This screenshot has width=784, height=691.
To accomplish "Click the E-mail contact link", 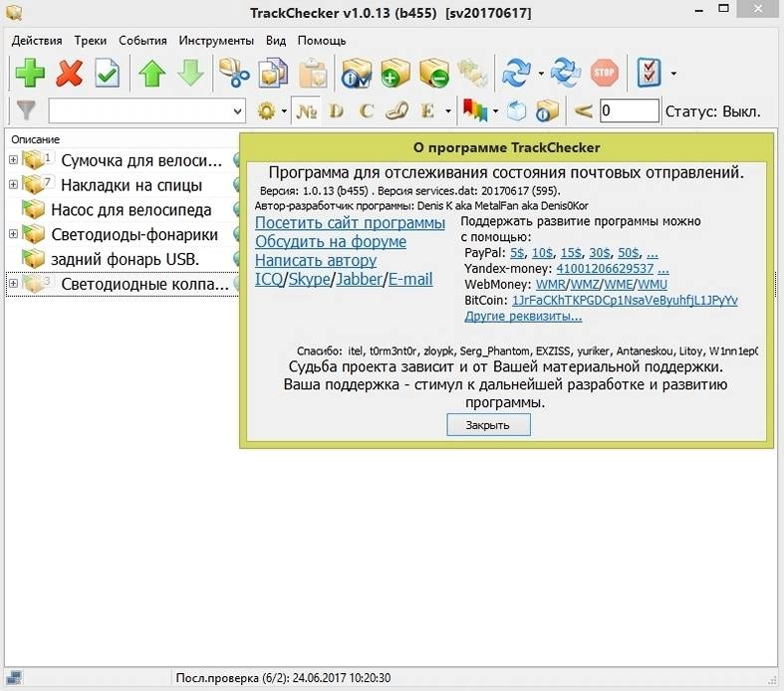I will (x=410, y=279).
